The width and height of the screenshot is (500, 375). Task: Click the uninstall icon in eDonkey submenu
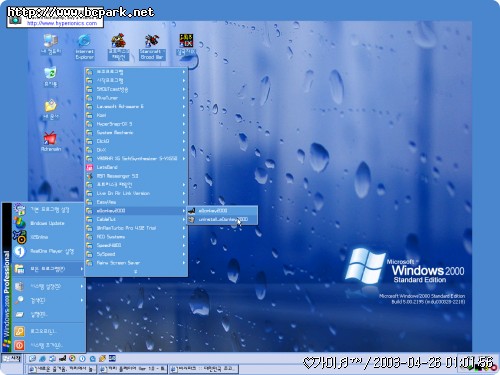(191, 219)
